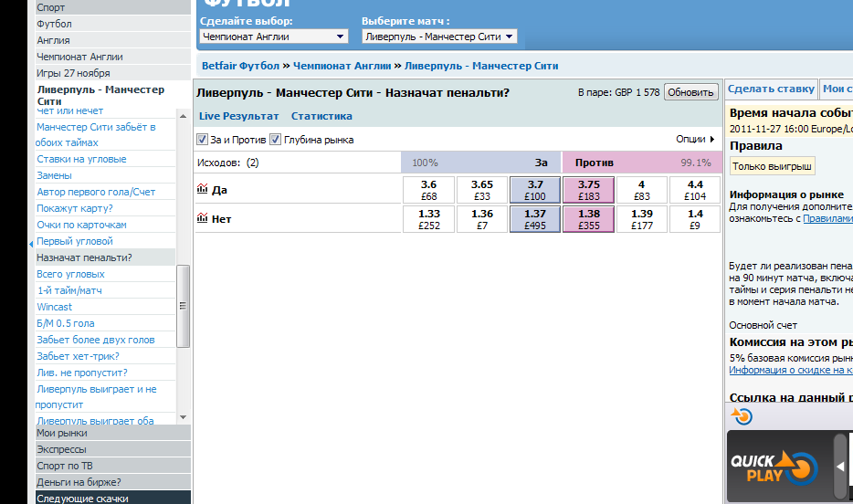The image size is (853, 504).
Task: Select Нет lay price 1.4
Action: [x=695, y=219]
